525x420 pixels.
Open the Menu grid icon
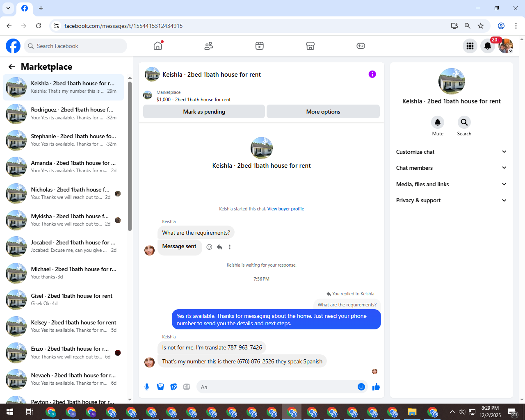pyautogui.click(x=470, y=46)
